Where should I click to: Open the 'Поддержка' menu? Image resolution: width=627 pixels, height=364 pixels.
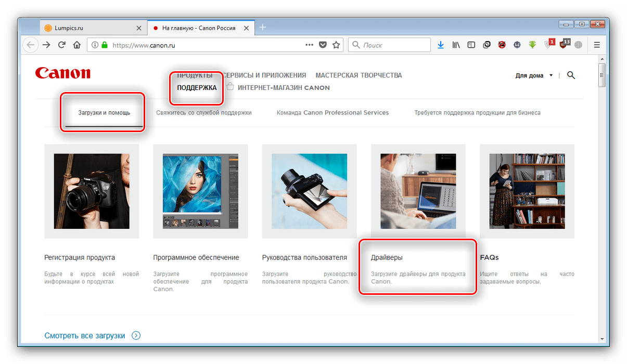[x=197, y=88]
